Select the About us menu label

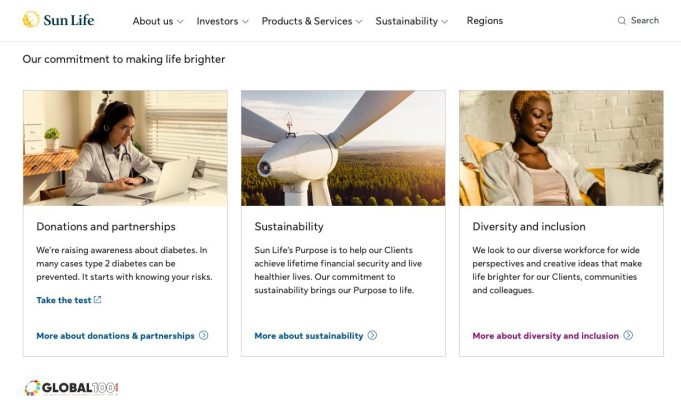point(152,21)
